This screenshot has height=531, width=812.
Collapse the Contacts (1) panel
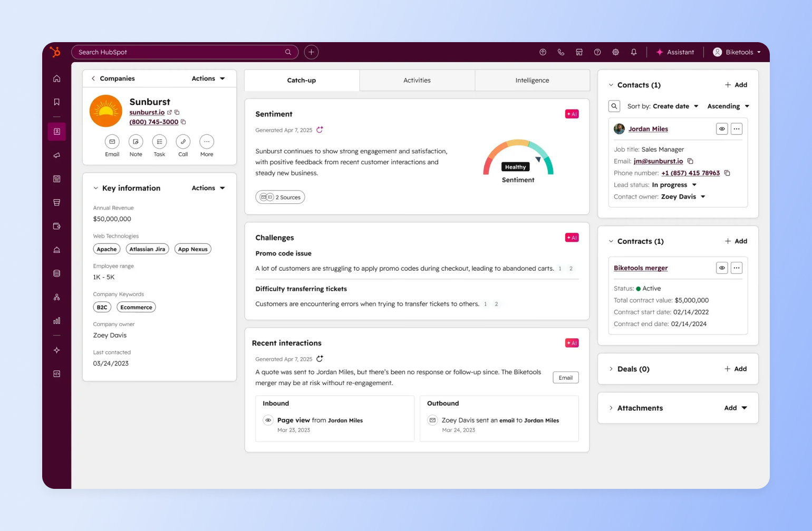[x=611, y=85]
